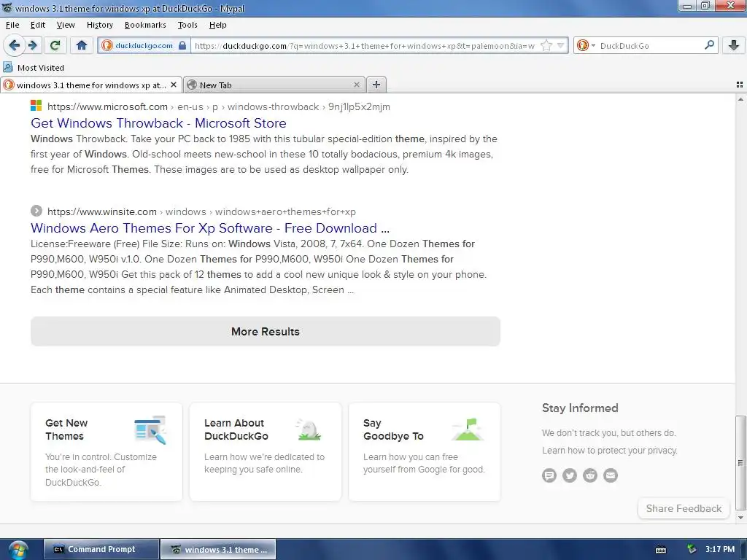Click the Share Feedback button
The width and height of the screenshot is (747, 560).
tap(684, 508)
